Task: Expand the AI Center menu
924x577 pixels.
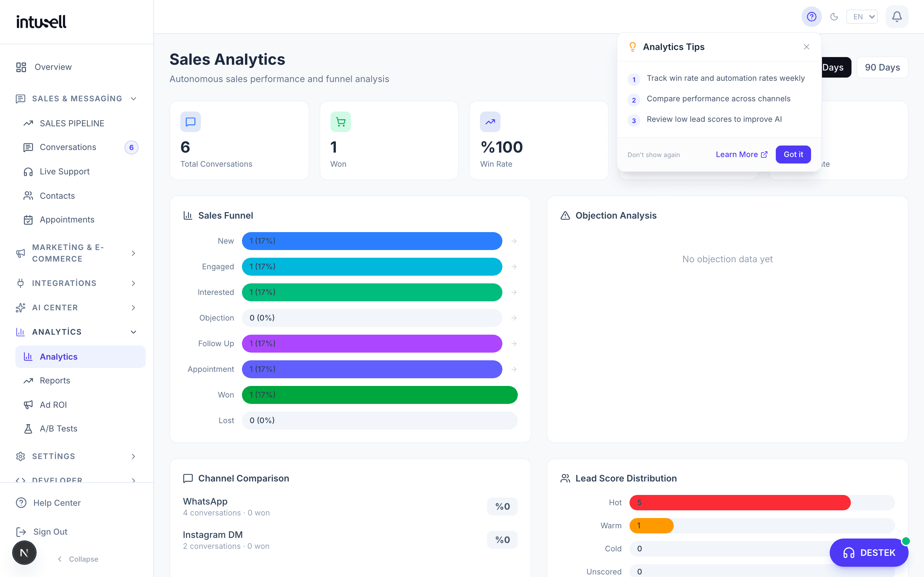Action: point(133,308)
